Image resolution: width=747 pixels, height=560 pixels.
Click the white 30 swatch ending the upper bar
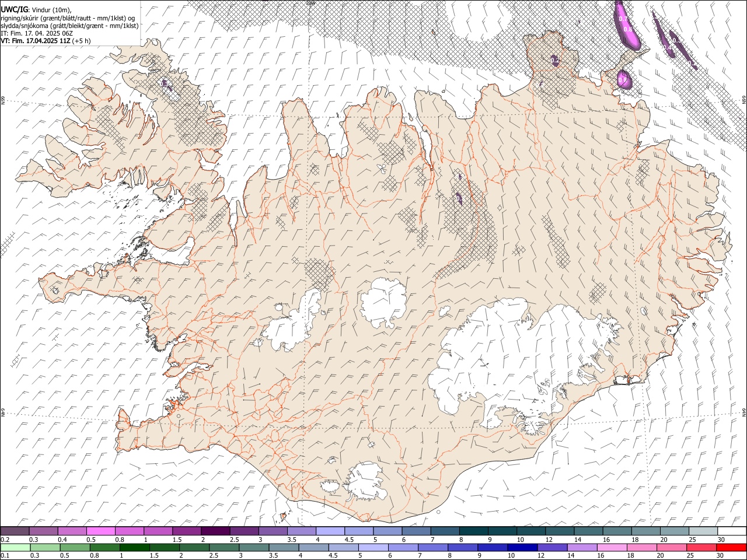[x=732, y=531]
